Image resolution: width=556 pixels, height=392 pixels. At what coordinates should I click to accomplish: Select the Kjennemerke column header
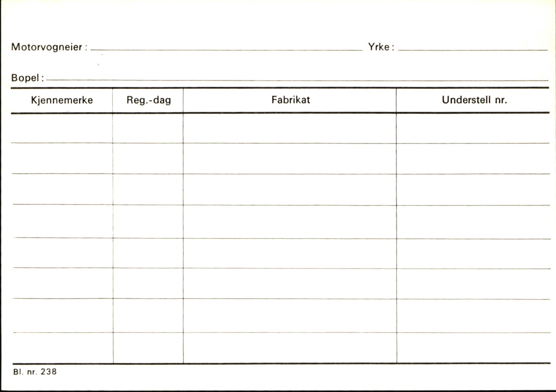click(62, 100)
